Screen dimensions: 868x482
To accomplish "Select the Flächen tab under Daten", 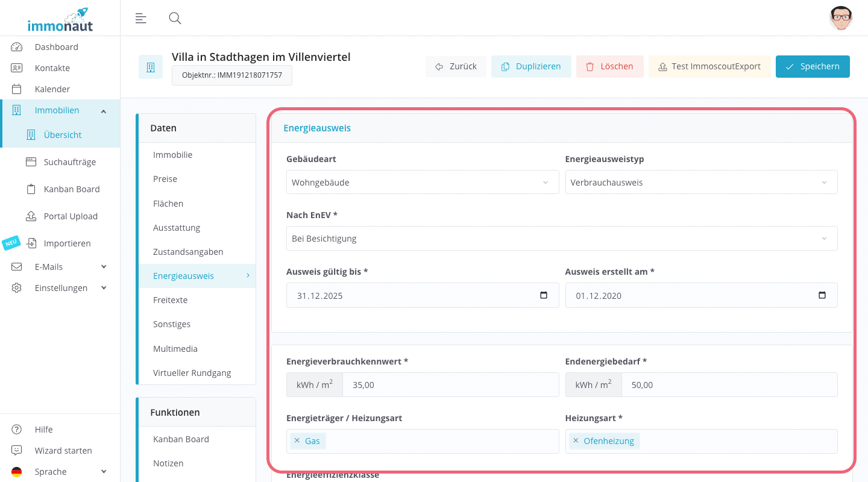I will [x=197, y=204].
